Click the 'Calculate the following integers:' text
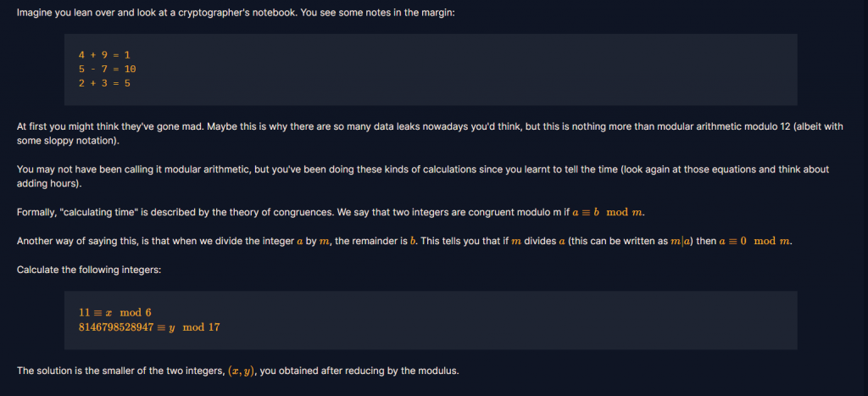Viewport: 868px width, 396px height. click(89, 270)
